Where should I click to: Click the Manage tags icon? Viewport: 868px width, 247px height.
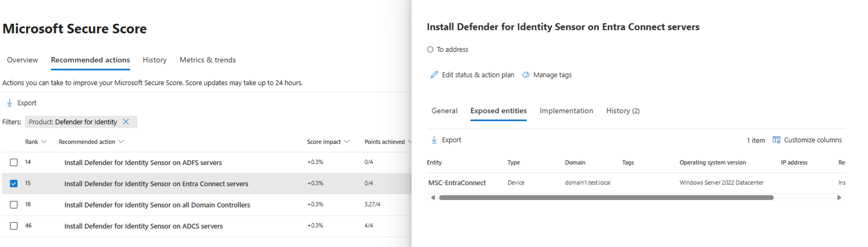(x=526, y=75)
